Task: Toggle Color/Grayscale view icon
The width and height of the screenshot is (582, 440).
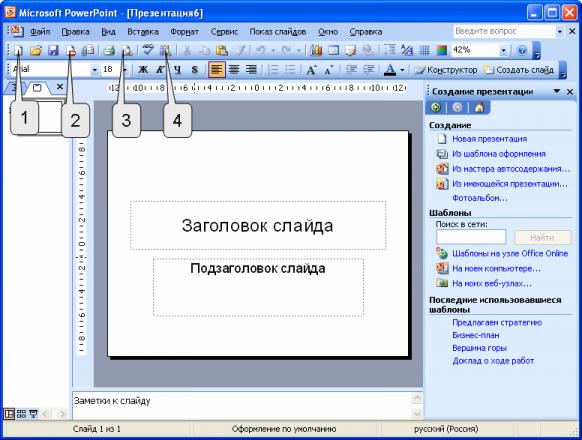Action: tap(441, 50)
